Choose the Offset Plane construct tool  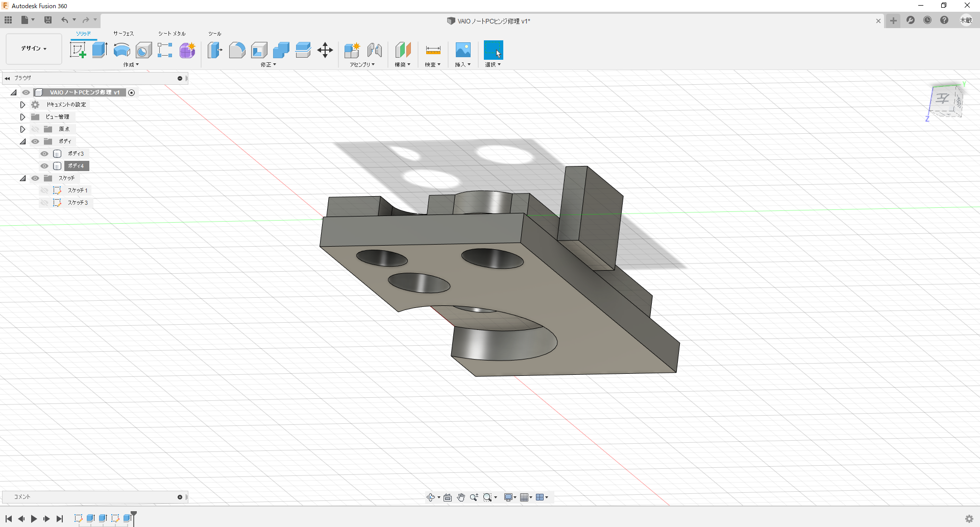tap(403, 50)
